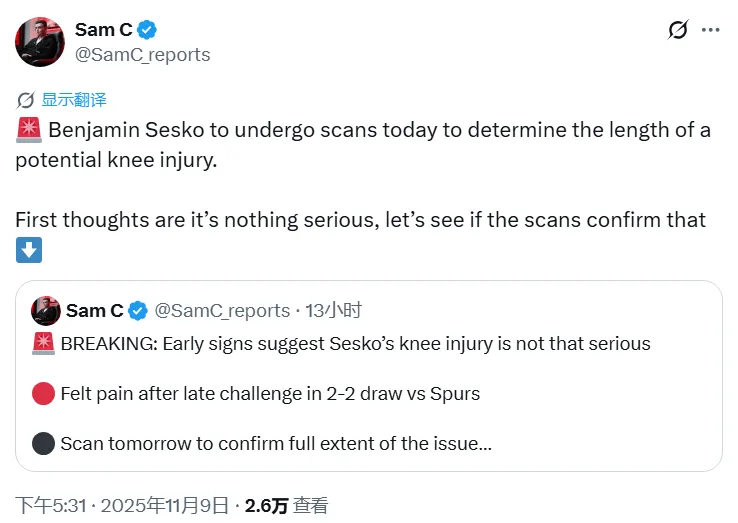
Task: Click the siren emoji starting the main post
Action: [x=28, y=131]
